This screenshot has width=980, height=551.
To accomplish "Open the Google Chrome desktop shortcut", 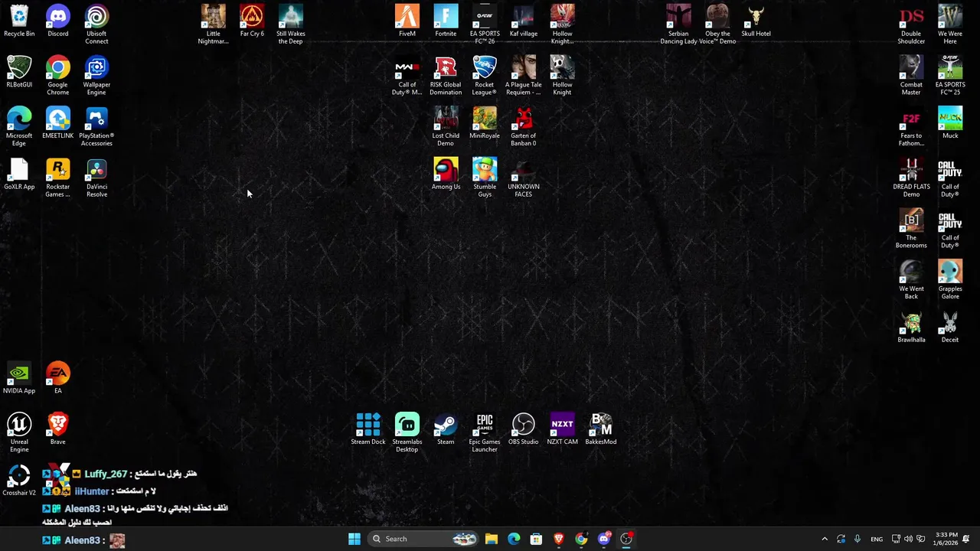I will click(x=57, y=75).
